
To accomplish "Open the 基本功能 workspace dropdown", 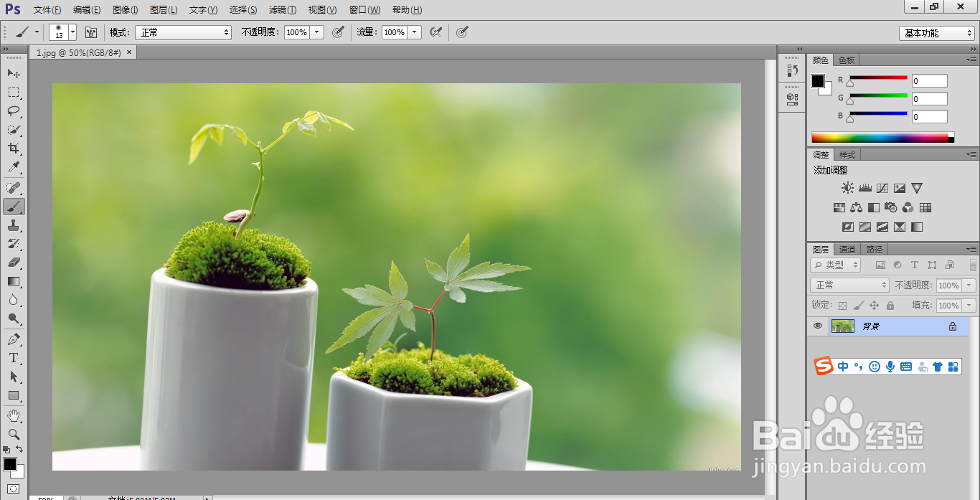I will coord(937,33).
